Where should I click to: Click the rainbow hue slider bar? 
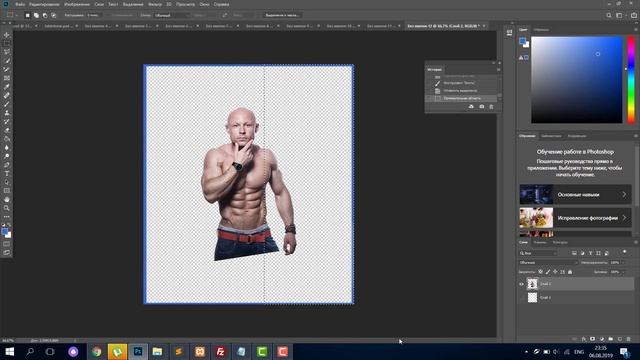(631, 80)
